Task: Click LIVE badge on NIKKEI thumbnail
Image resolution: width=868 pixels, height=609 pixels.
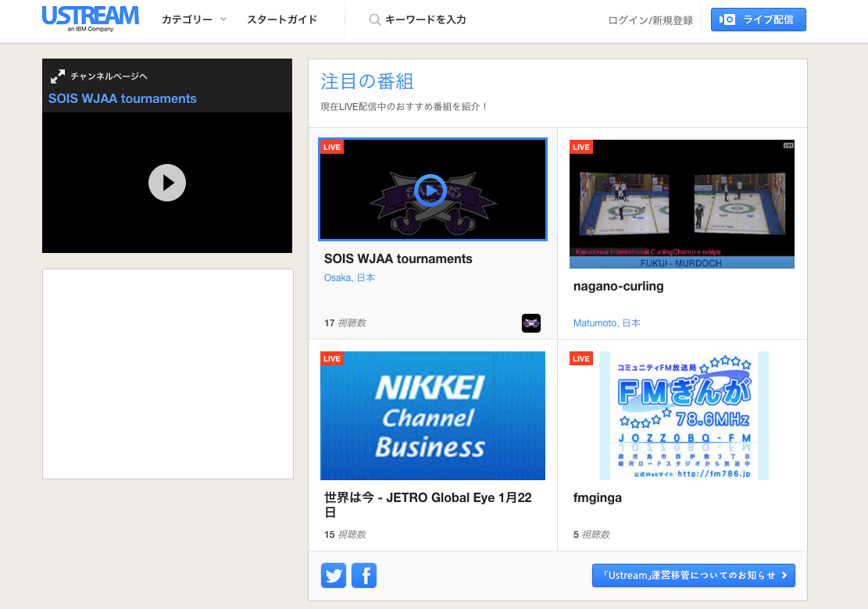Action: click(x=331, y=358)
